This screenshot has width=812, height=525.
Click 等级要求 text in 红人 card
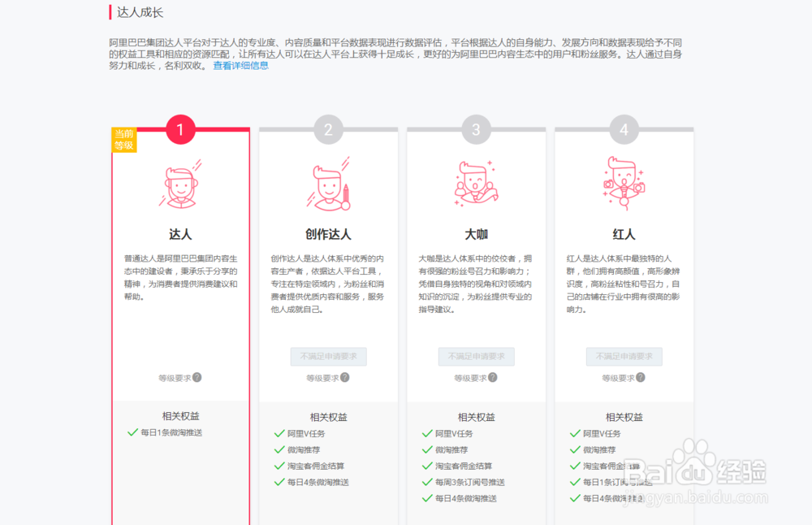click(618, 379)
